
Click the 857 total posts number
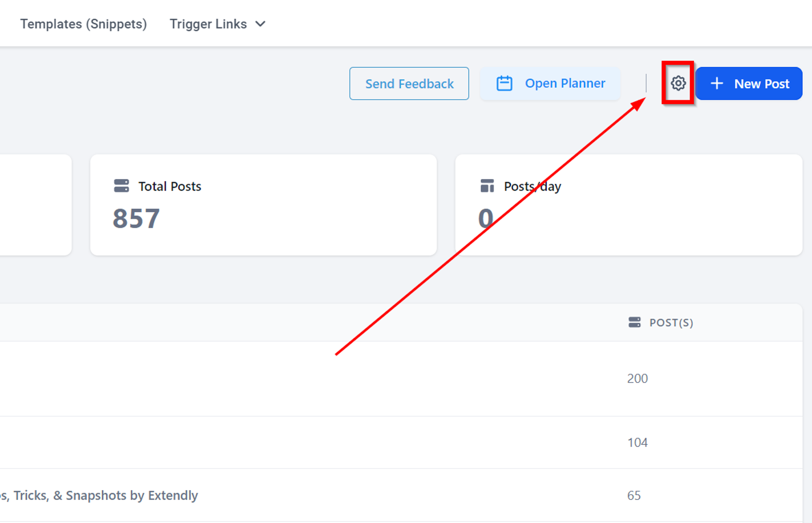pos(136,219)
